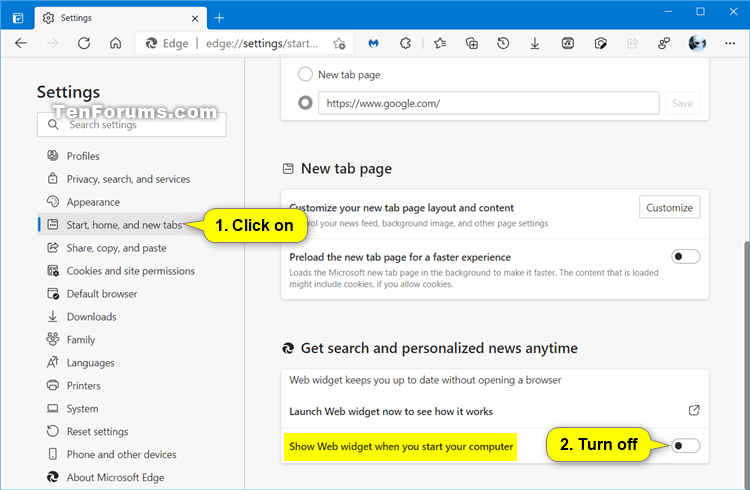Open Settings and more ellipsis menu
Screen dimensions: 750x490
coord(730,44)
